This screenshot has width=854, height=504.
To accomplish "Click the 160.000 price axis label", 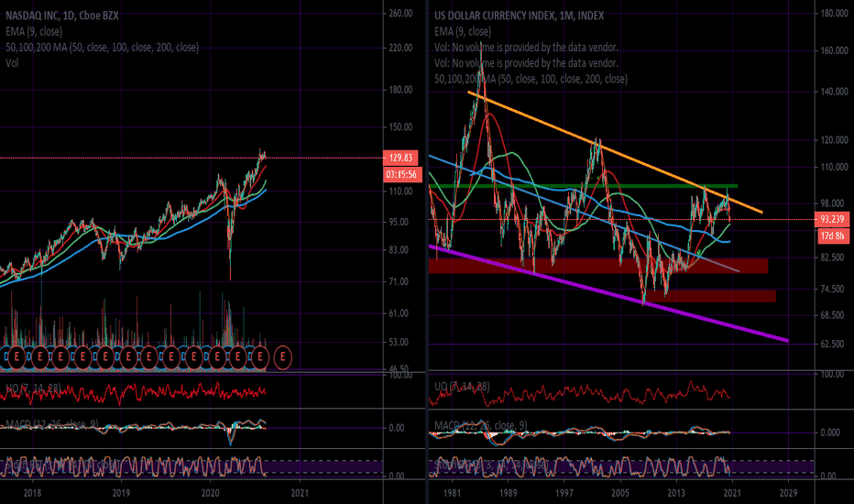I will [835, 50].
